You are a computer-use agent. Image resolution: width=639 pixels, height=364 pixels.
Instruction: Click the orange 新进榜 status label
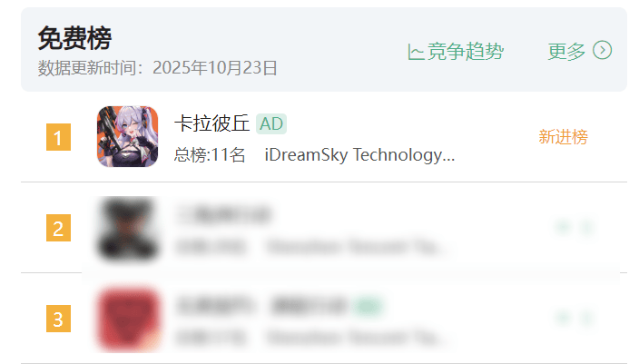pos(563,137)
